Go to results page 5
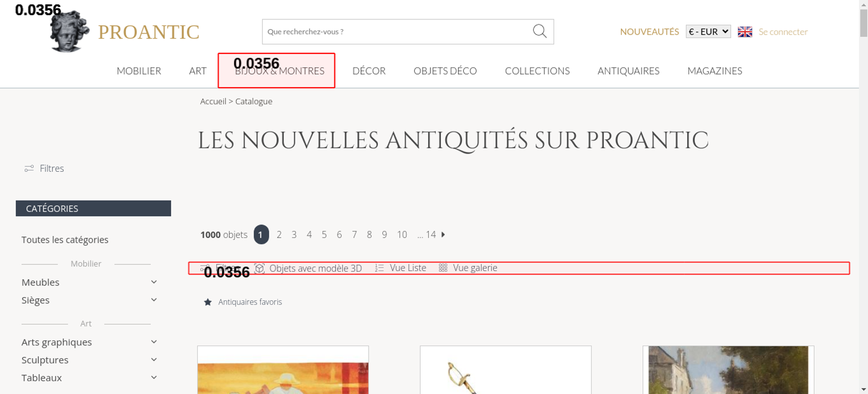The height and width of the screenshot is (394, 868). 324,235
